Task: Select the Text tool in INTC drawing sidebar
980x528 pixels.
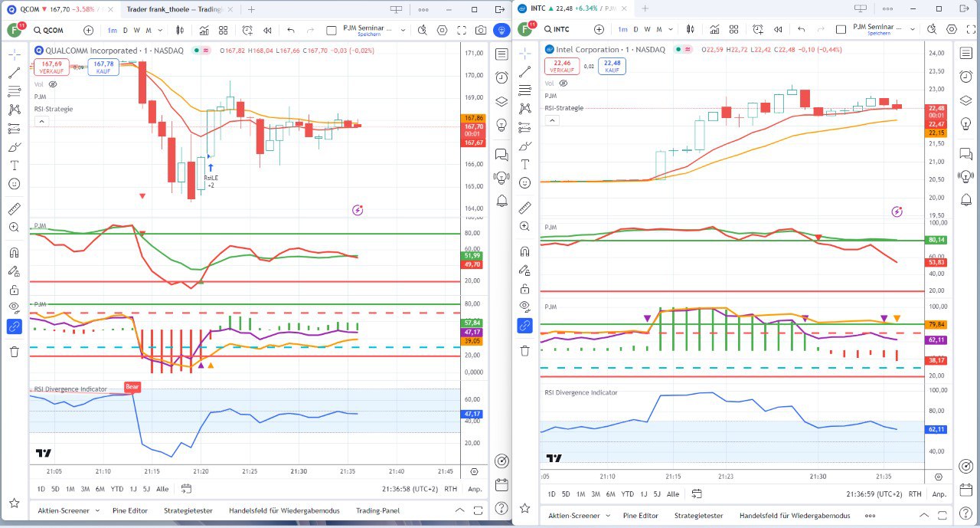Action: 524,164
